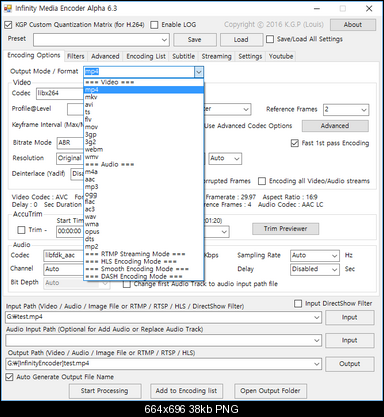This screenshot has height=417, width=384.
Task: Switch to the Filters tab
Action: pos(76,56)
